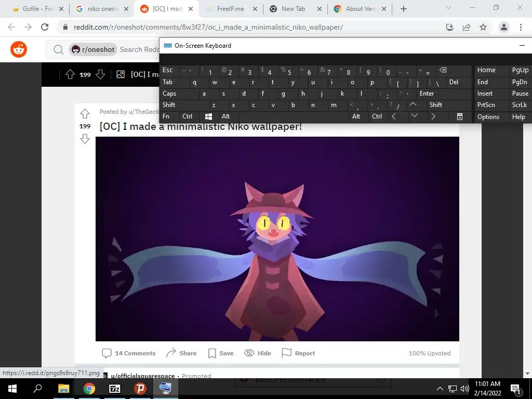
Task: Show hidden system tray icons
Action: 440,389
